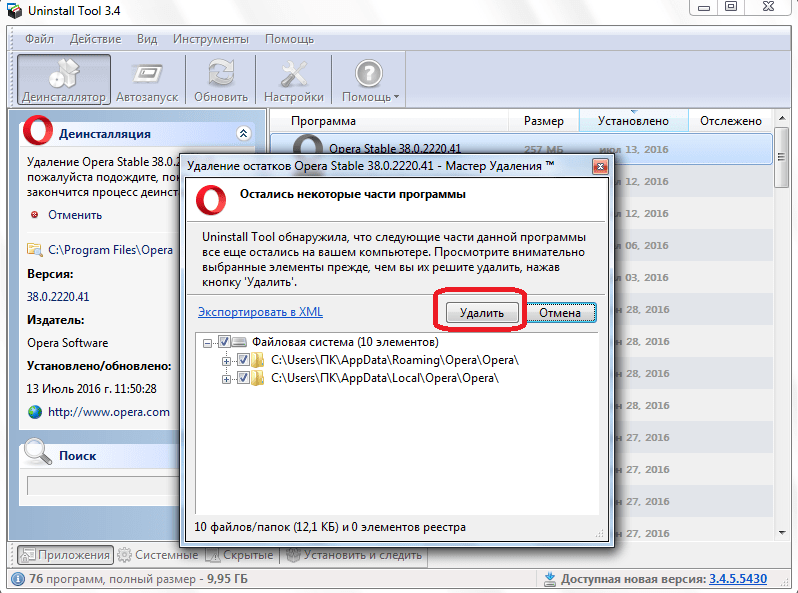The width and height of the screenshot is (798, 593).
Task: Select text '10 файлов/папок (12,1 КБ)' in dialog
Action: 266,527
